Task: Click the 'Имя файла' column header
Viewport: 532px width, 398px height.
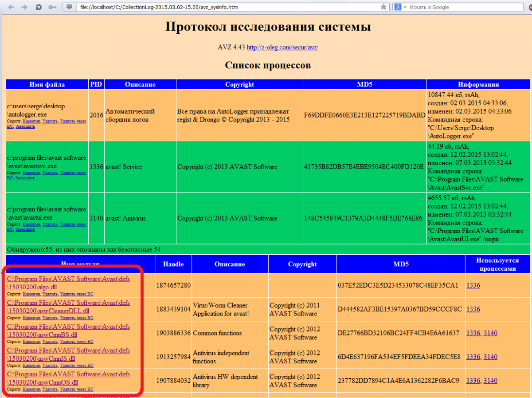Action: click(47, 84)
